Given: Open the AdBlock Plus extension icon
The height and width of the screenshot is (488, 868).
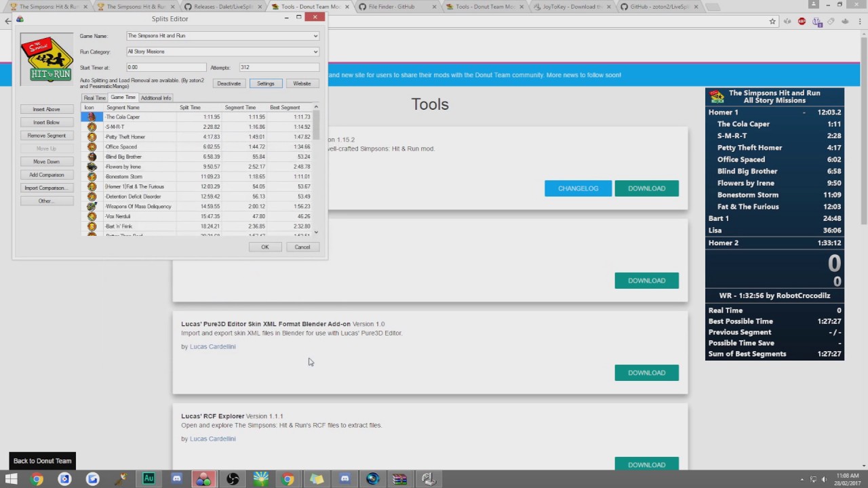Looking at the screenshot, I should pos(802,21).
